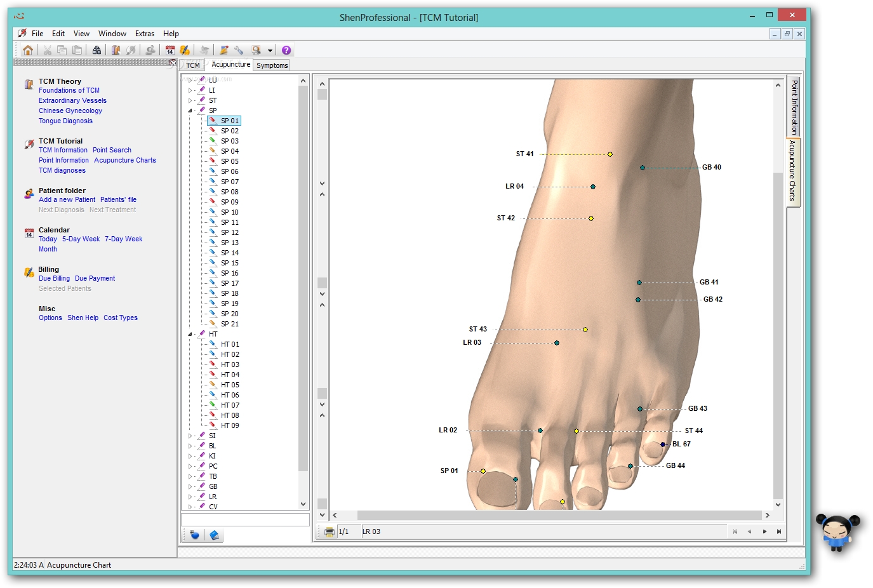Select the Acupuncture Charts vertical tab
Viewport: 873px width, 588px height.
(x=793, y=171)
